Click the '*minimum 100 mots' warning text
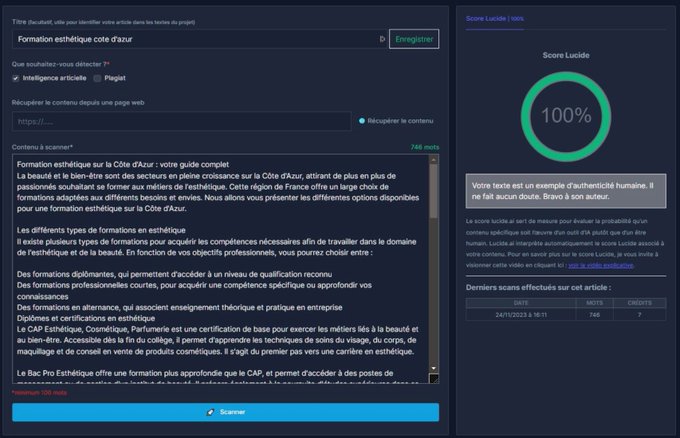 click(x=39, y=392)
